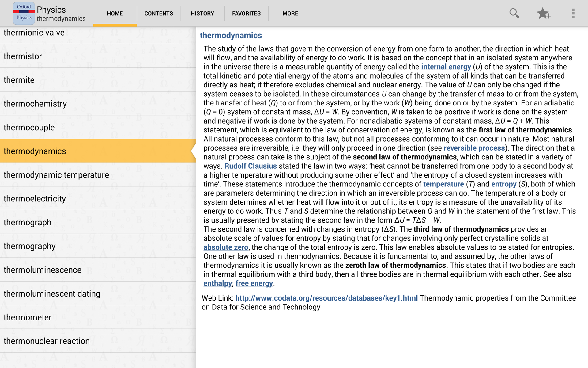Return to the HOME tab
This screenshot has height=368, width=588.
coord(115,13)
